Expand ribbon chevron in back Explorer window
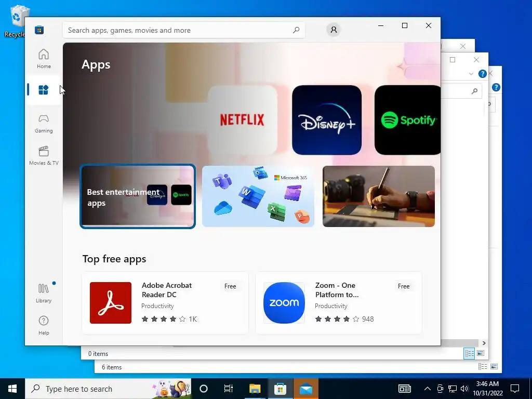Screen dimensions: 532x399 click(x=471, y=74)
